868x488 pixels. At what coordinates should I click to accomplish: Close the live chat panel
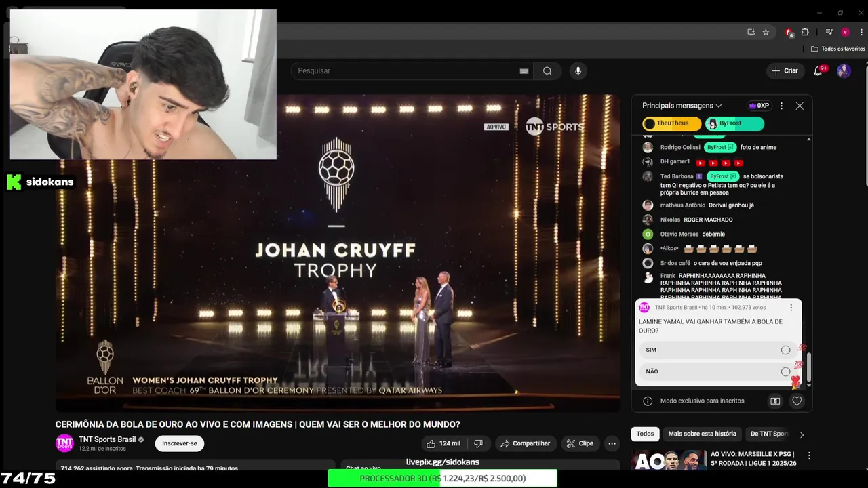pos(800,106)
